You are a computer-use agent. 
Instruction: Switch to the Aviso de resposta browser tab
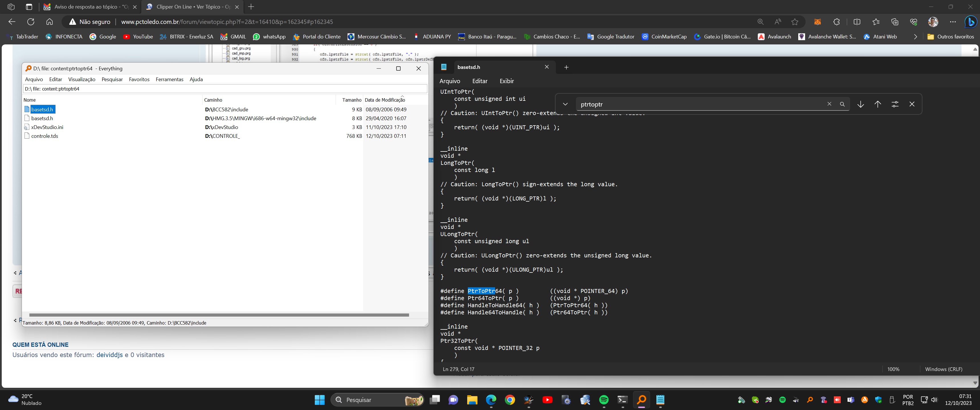91,7
